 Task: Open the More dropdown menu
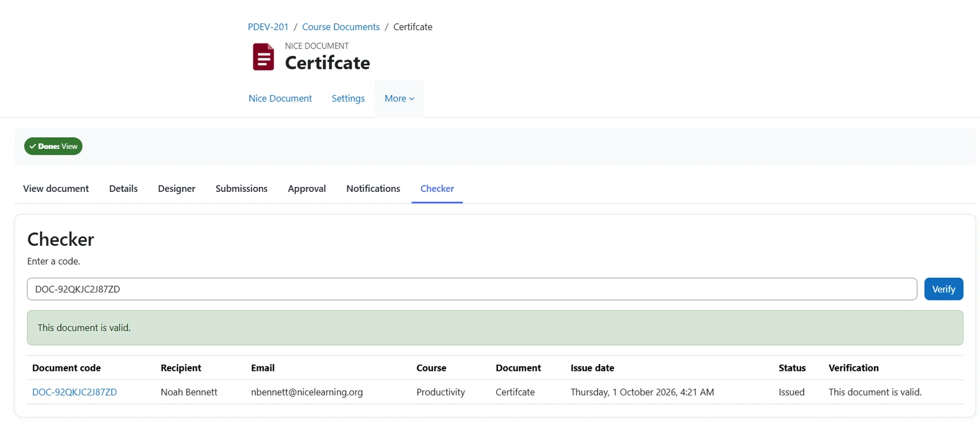(399, 98)
